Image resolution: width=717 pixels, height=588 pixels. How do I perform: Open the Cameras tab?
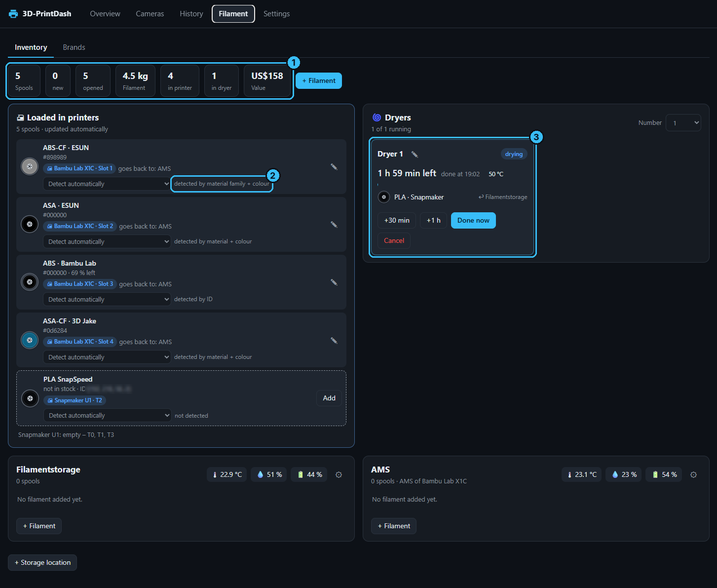[150, 14]
